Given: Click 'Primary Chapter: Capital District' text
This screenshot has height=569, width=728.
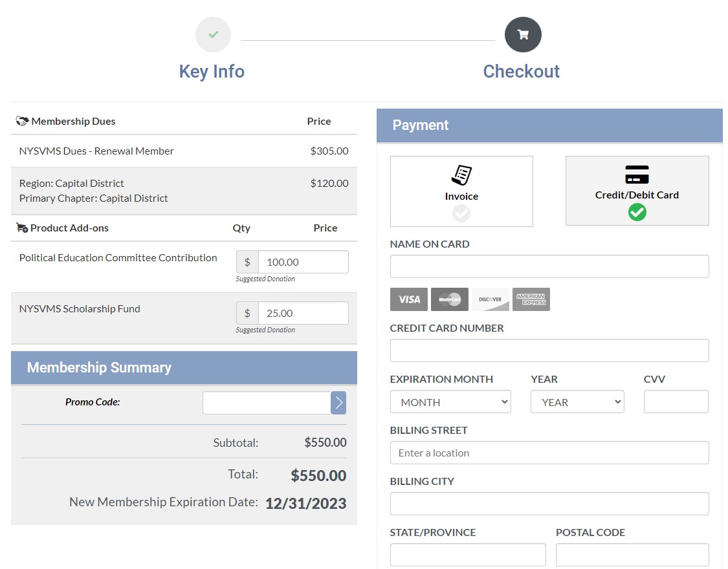Looking at the screenshot, I should [93, 198].
